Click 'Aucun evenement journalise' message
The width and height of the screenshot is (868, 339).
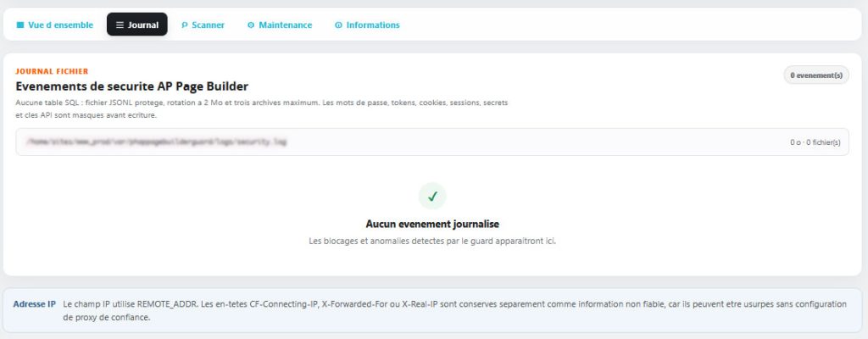(x=432, y=225)
